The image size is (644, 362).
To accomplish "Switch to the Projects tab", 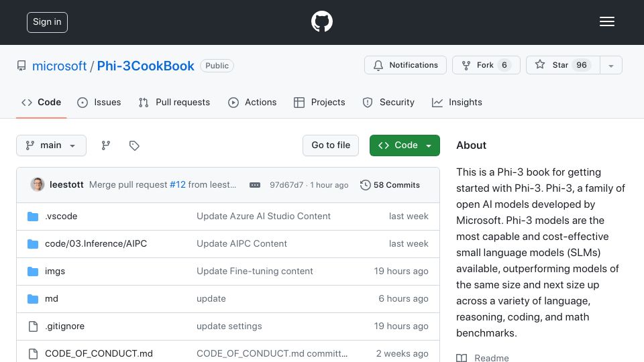I will (319, 102).
